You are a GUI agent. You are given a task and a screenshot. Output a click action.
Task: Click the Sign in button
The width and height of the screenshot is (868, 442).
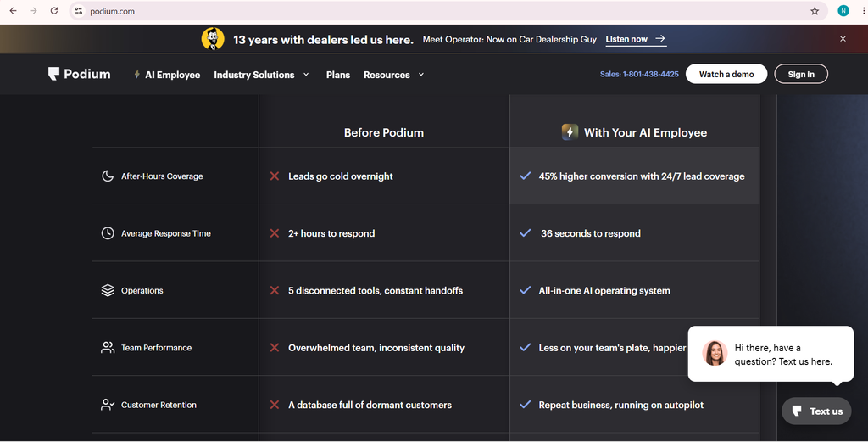(x=801, y=74)
